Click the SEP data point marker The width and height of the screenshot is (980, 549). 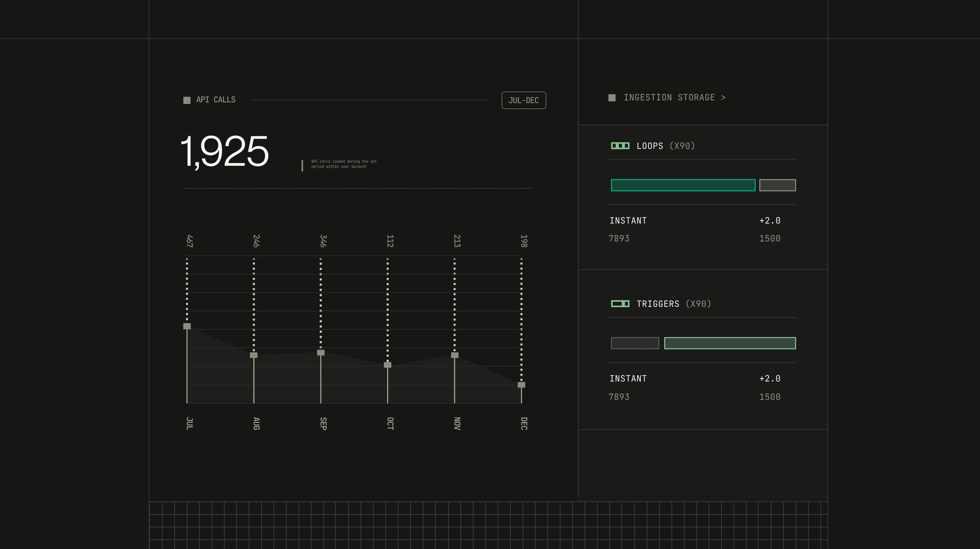[x=321, y=352]
